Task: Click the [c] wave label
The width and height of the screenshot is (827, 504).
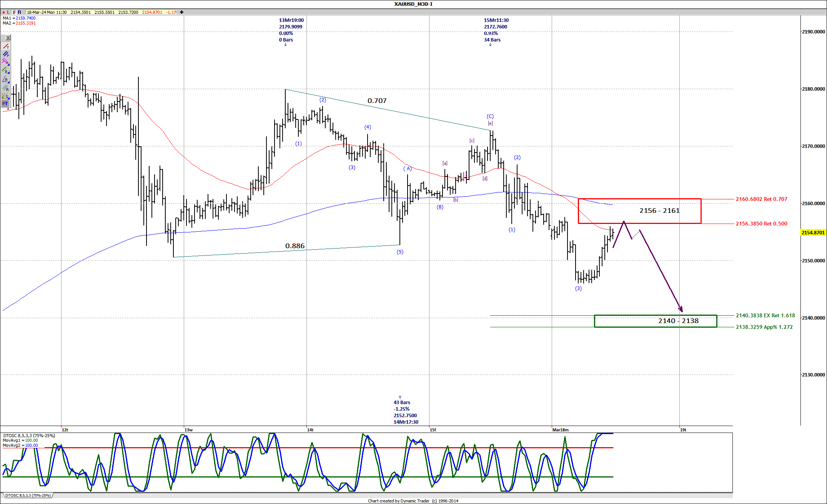Action: click(472, 141)
